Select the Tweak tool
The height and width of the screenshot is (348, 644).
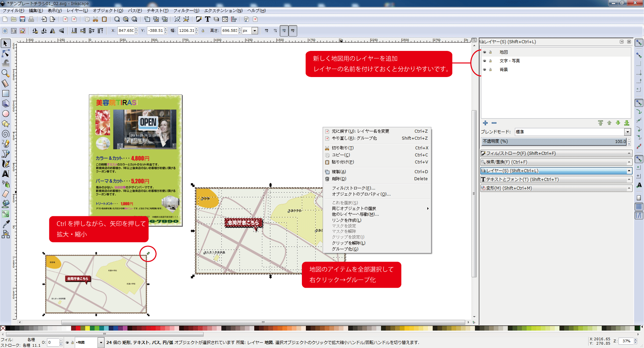[x=5, y=63]
